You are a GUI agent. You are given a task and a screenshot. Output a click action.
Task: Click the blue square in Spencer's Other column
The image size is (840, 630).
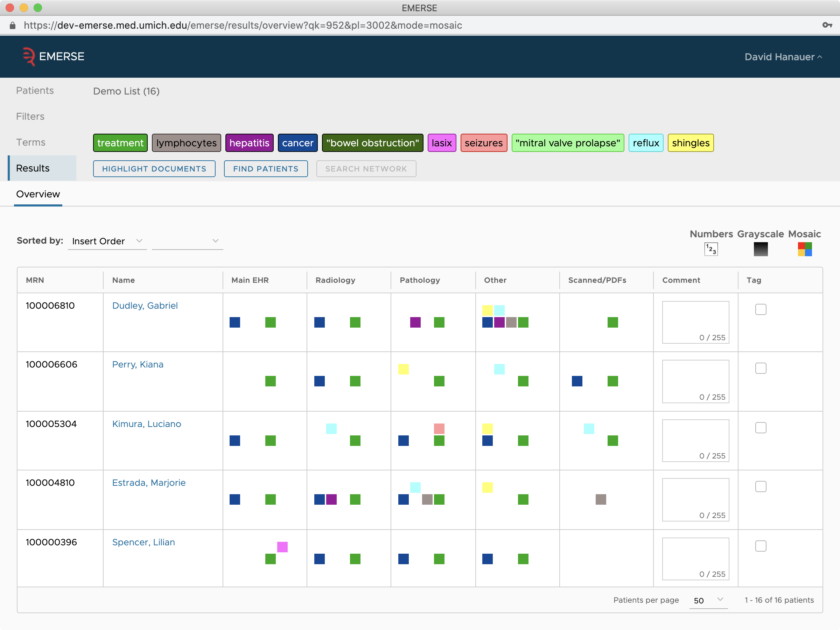click(x=487, y=559)
